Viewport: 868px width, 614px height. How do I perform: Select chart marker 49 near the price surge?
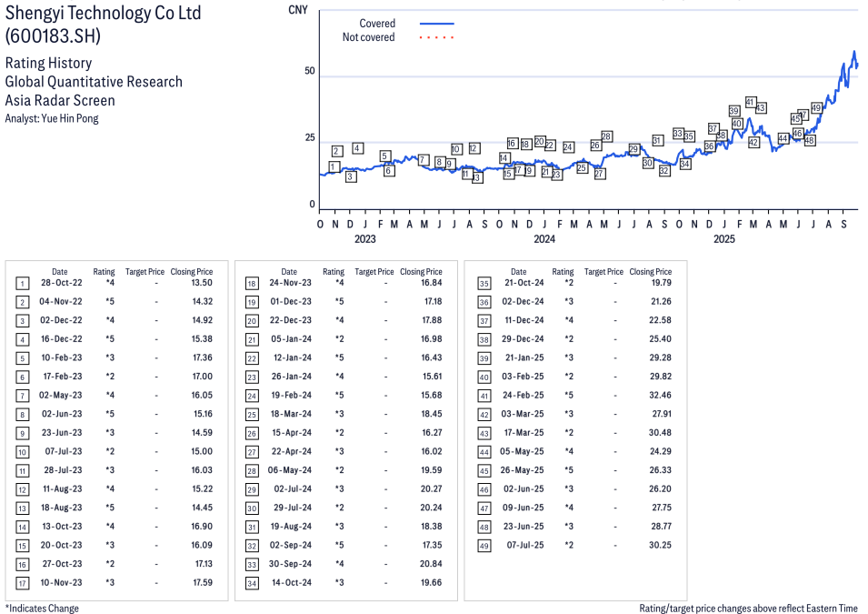816,108
